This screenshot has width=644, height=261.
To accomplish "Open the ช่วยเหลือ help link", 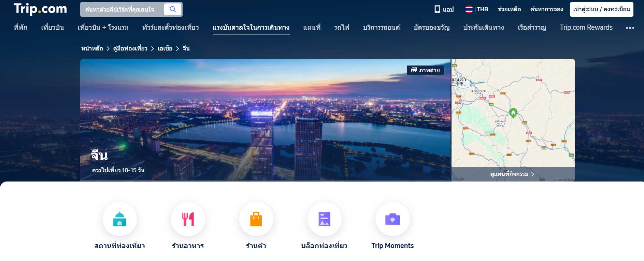I will 509,9.
